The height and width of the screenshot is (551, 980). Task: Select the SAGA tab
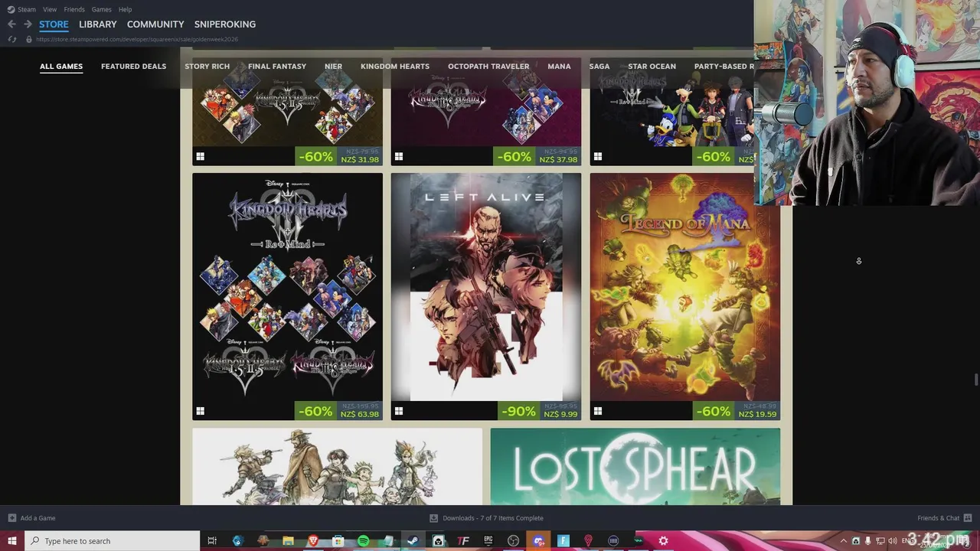(x=599, y=67)
